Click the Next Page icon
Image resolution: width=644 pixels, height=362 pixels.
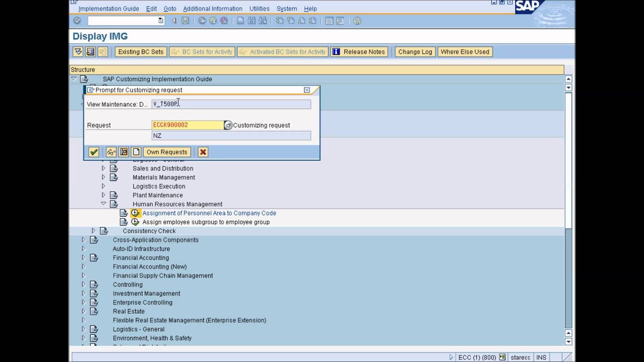tap(301, 21)
